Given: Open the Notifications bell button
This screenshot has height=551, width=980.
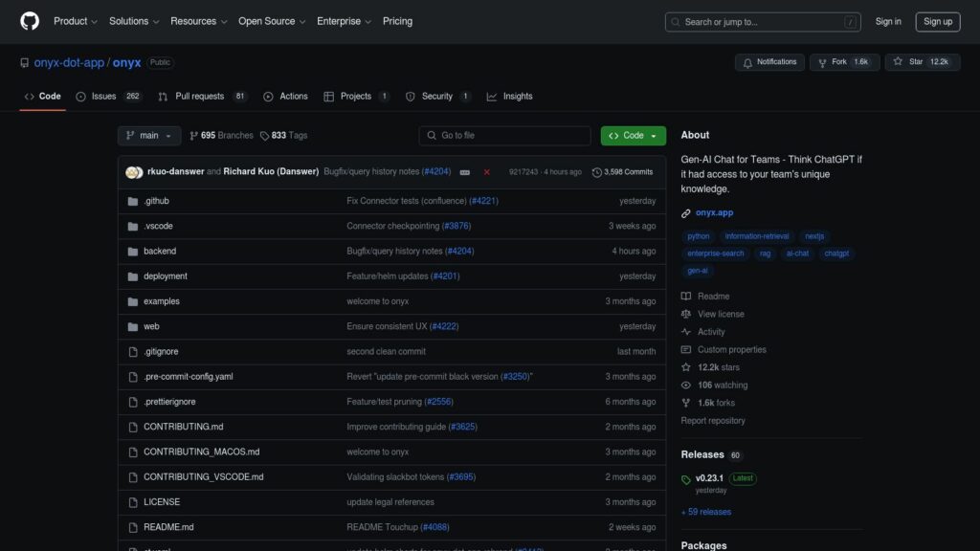Looking at the screenshot, I should pos(769,62).
